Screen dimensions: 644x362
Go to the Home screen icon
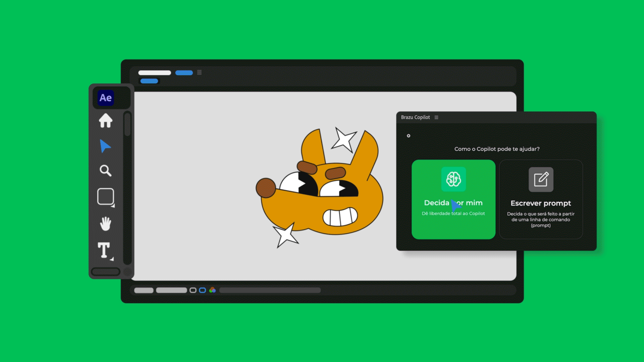click(106, 121)
